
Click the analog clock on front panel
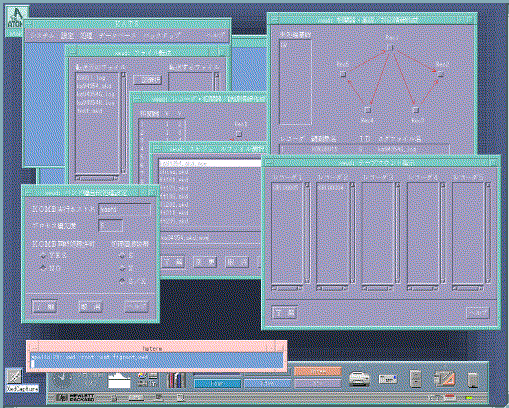coord(62,380)
